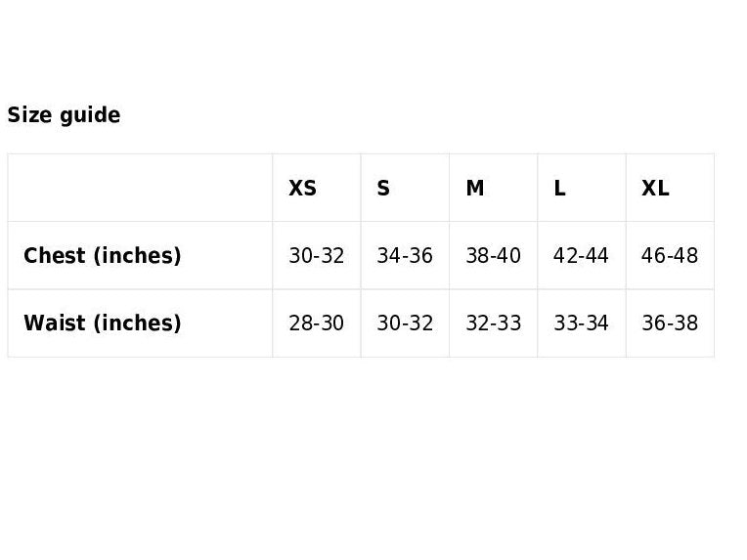Click the M size column header
The height and width of the screenshot is (560, 747).
(x=475, y=188)
